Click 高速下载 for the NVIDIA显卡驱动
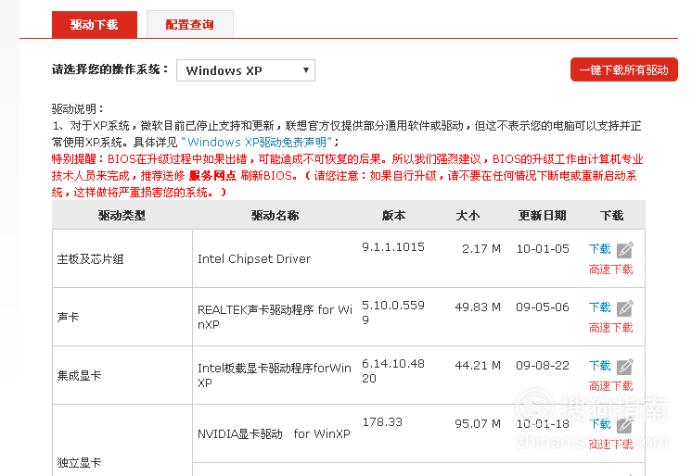 click(611, 444)
